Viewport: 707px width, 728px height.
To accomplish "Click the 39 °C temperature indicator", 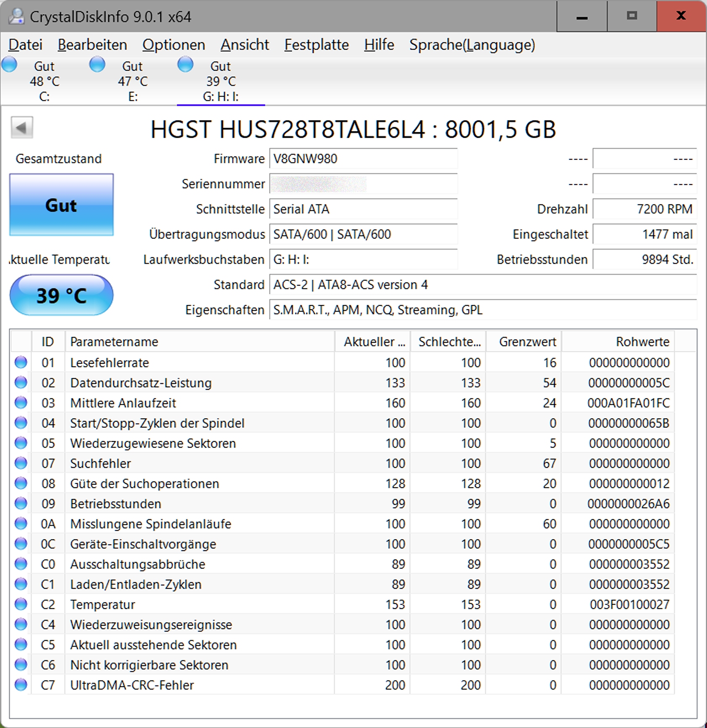I will (x=61, y=295).
